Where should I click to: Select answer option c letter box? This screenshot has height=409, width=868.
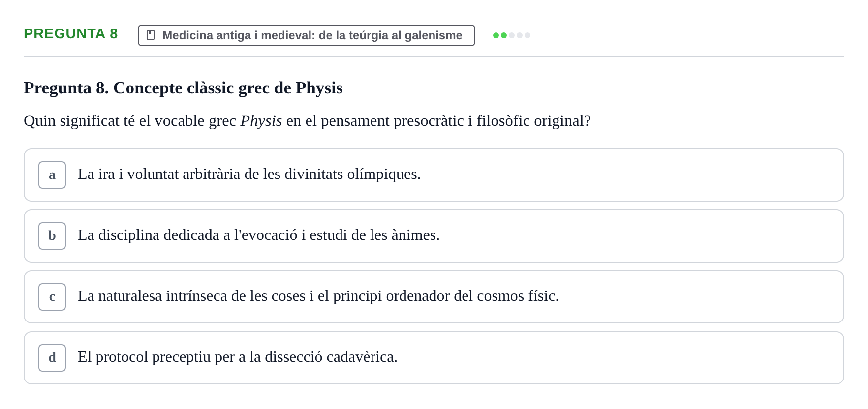pyautogui.click(x=52, y=297)
